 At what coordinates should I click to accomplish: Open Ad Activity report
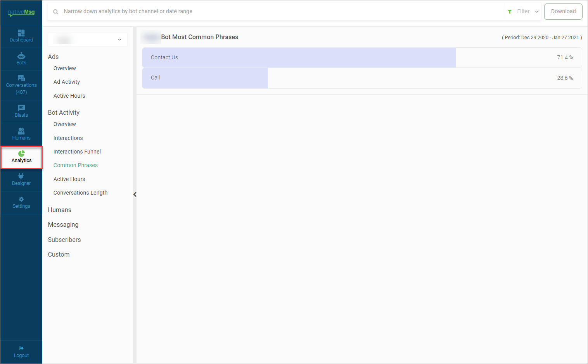[x=67, y=82]
